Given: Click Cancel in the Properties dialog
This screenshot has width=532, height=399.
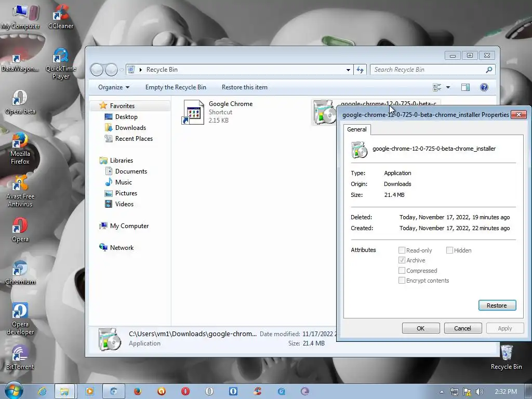Looking at the screenshot, I should pyautogui.click(x=462, y=328).
